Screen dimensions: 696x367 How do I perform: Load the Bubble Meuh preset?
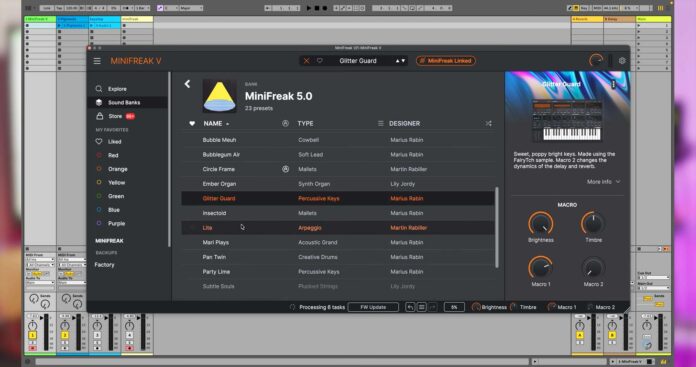(338, 140)
